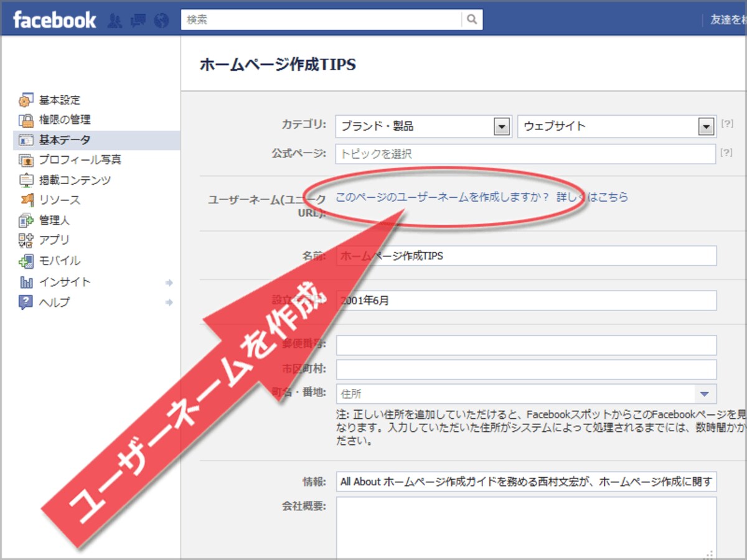Viewport: 747px width, 560px height.
Task: Click the 情報 input field
Action: tap(526, 482)
